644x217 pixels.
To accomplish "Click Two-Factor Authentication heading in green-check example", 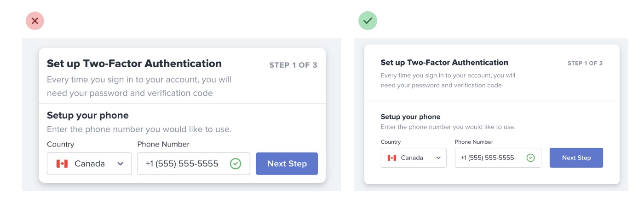I will tap(444, 62).
